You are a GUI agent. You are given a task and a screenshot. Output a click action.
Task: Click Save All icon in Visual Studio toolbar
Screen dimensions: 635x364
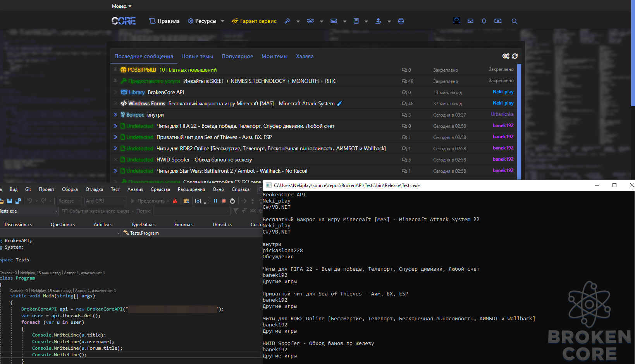(18, 201)
